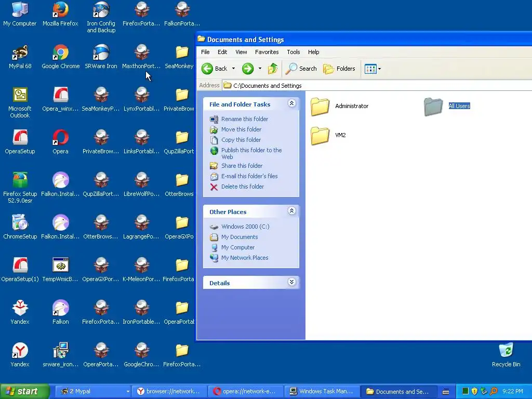The height and width of the screenshot is (399, 532).
Task: Open the Help menu
Action: tap(313, 52)
